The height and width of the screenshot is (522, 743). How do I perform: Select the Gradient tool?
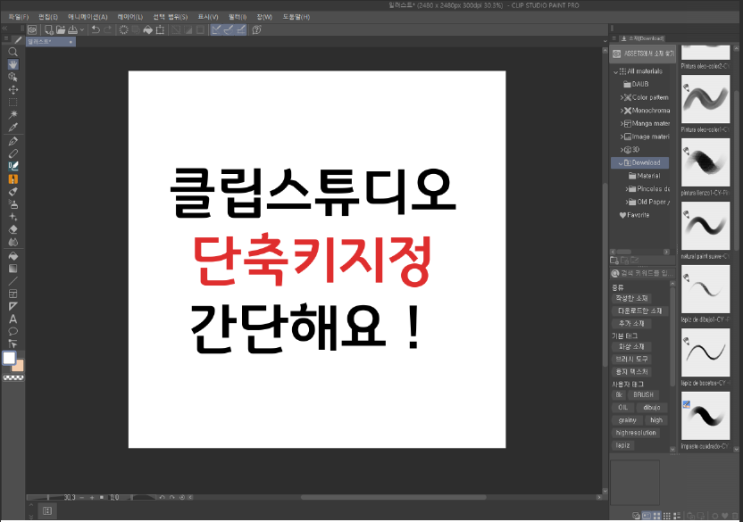point(13,269)
